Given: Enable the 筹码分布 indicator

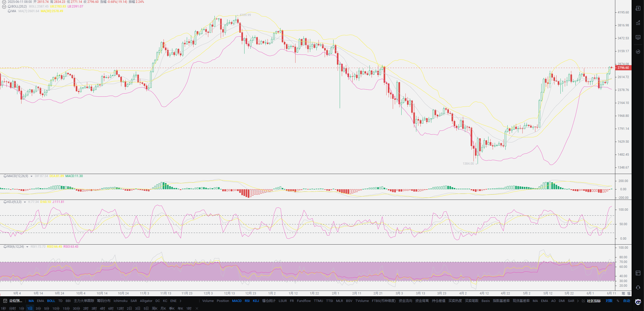Looking at the screenshot, I should [103, 301].
